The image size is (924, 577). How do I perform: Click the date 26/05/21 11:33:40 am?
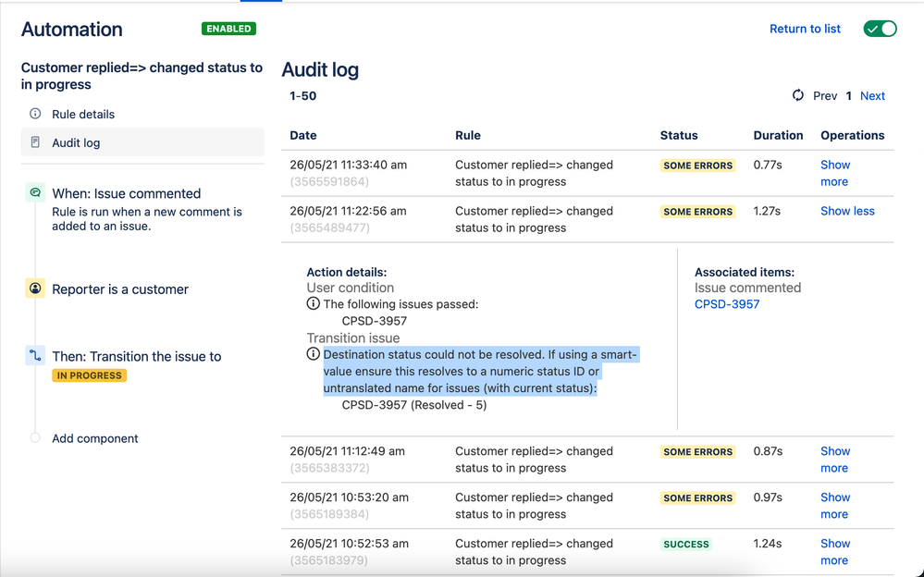click(348, 165)
